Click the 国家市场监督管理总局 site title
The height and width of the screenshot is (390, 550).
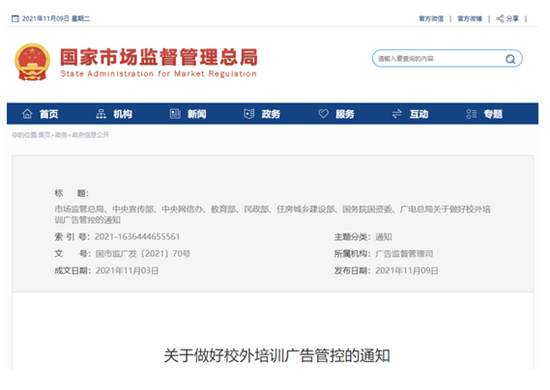tap(159, 57)
